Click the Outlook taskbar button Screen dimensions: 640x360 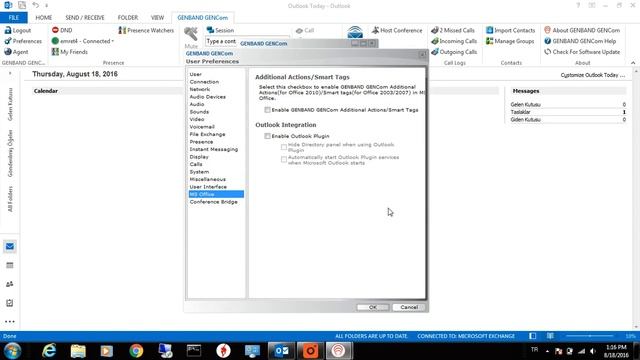(282, 351)
